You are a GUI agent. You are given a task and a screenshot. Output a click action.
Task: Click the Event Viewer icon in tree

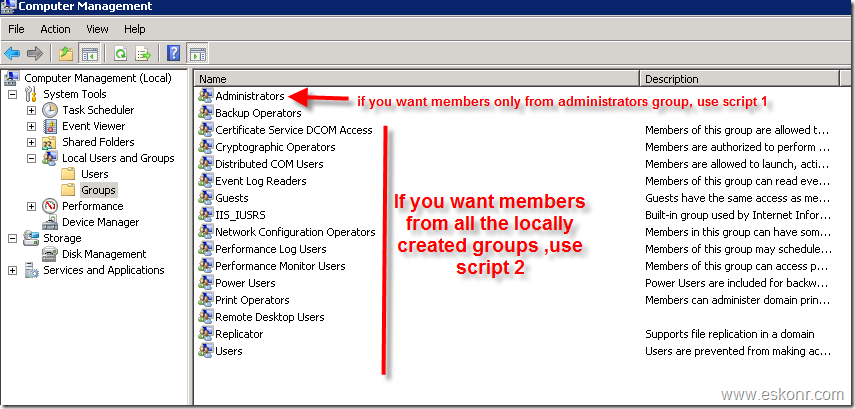coord(50,127)
